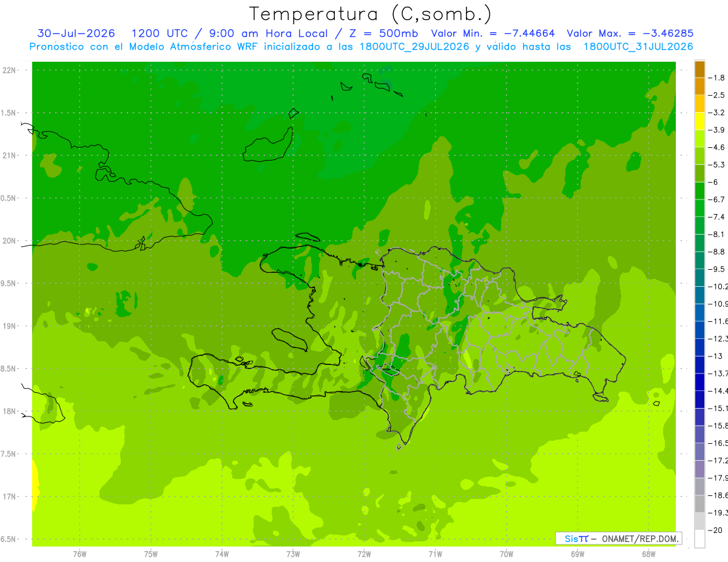Screen dimensions: 728x562
Task: Click the orange swatch above -1.8
Action: 699,69
